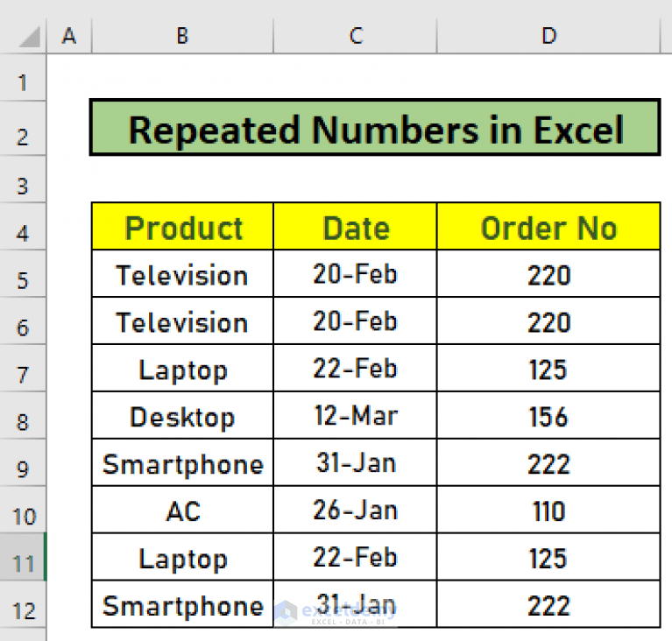Click empty cell A1

point(69,78)
